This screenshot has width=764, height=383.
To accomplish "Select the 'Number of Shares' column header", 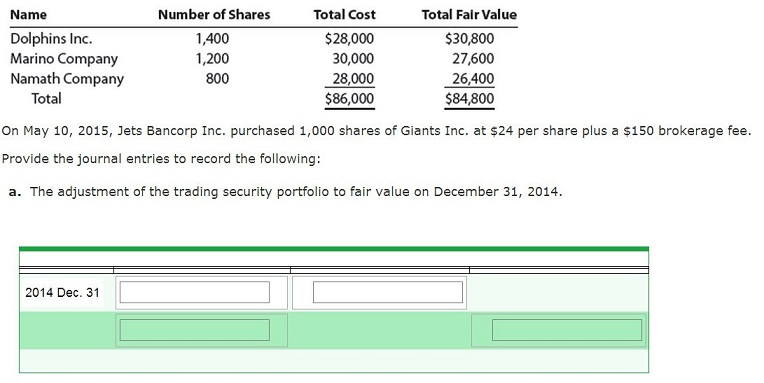I will (214, 15).
